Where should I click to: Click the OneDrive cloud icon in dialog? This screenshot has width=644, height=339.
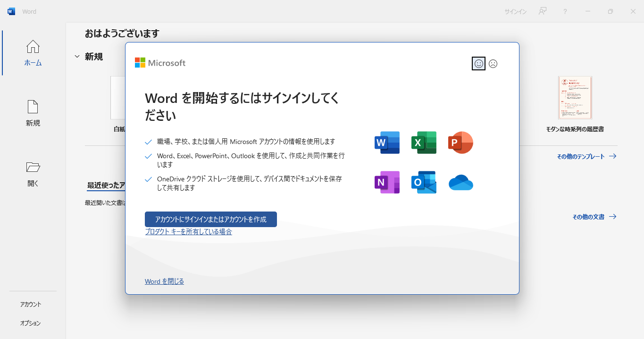460,182
